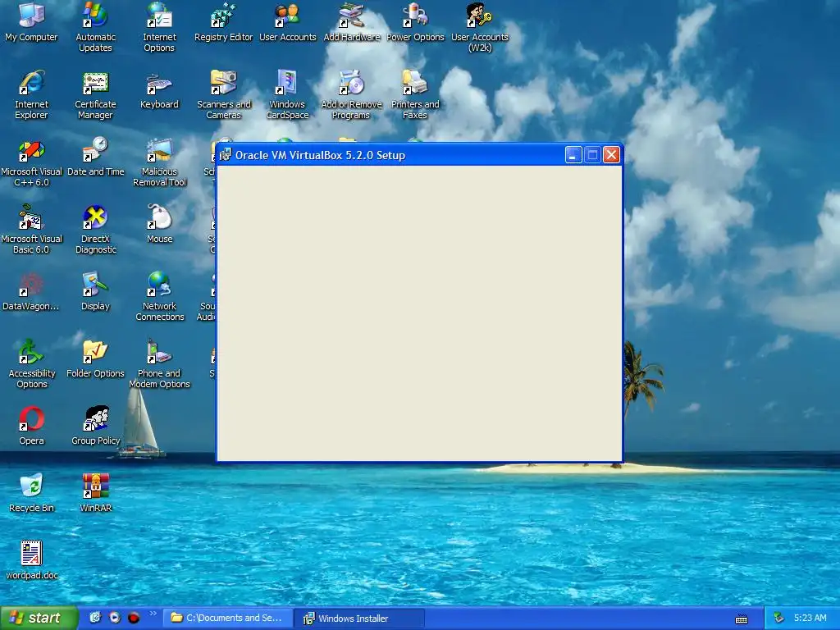Select the Microsoft Visual C++ 6.0 shortcut
Screen dimensions: 840x630
coord(31,162)
